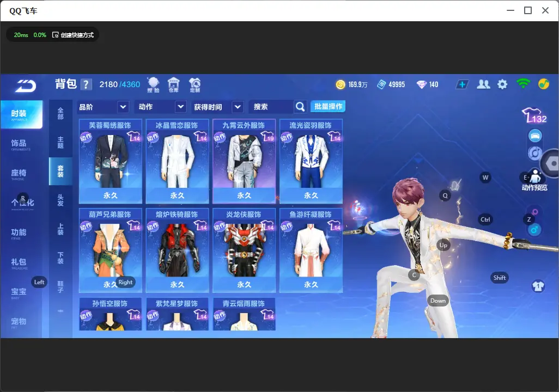559x392 pixels.
Task: Maximize the QQ飞车 window
Action: 528,10
